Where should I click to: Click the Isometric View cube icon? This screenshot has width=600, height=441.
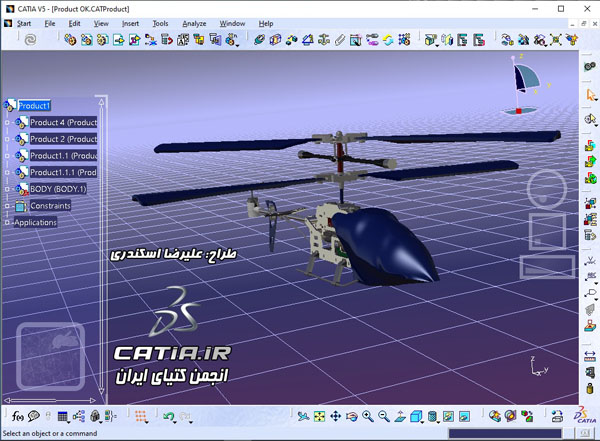point(416,416)
